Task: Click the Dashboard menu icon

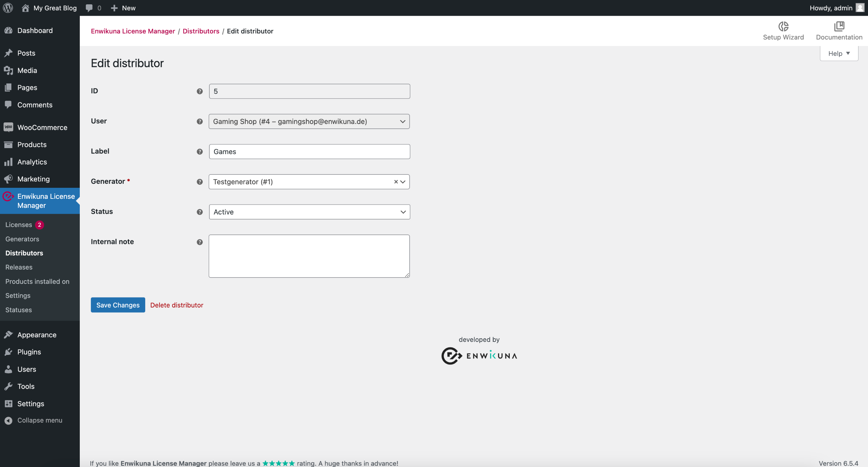Action: 9,30
